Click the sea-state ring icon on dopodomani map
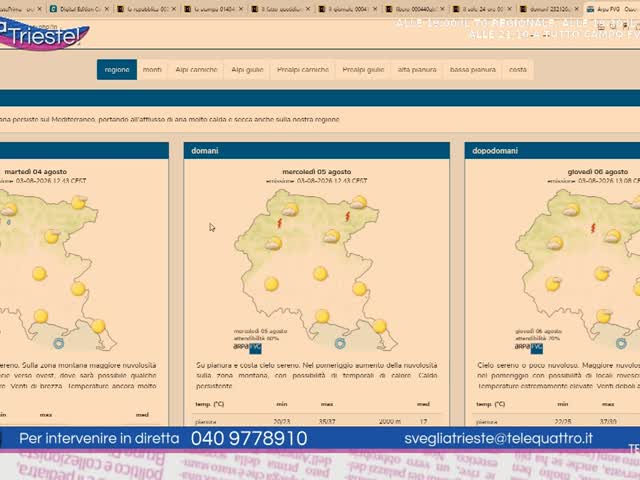640x480 pixels. click(621, 343)
